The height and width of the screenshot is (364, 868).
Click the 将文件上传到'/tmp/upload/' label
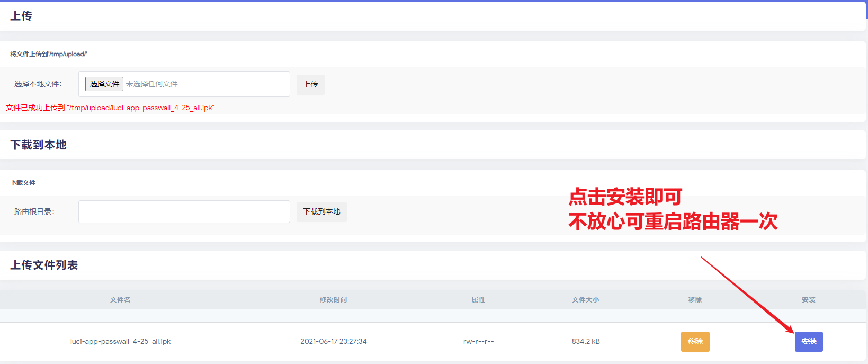[49, 54]
